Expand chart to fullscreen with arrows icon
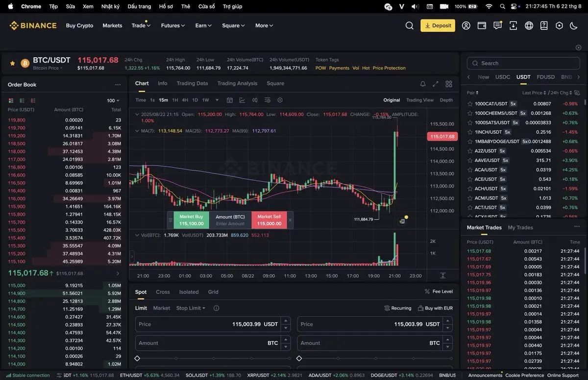Viewport: 588px width, 380px height. click(x=436, y=84)
